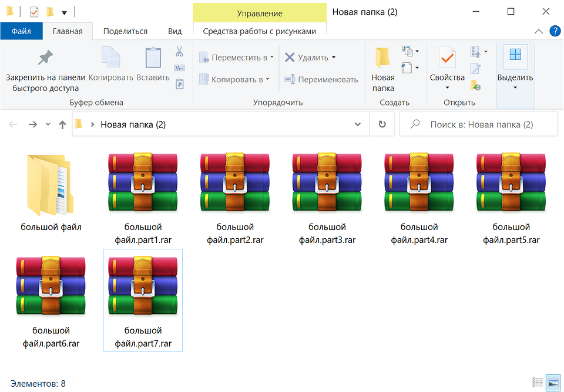564x392 pixels.
Task: Switch to large icons view in the status bar
Action: [x=552, y=382]
